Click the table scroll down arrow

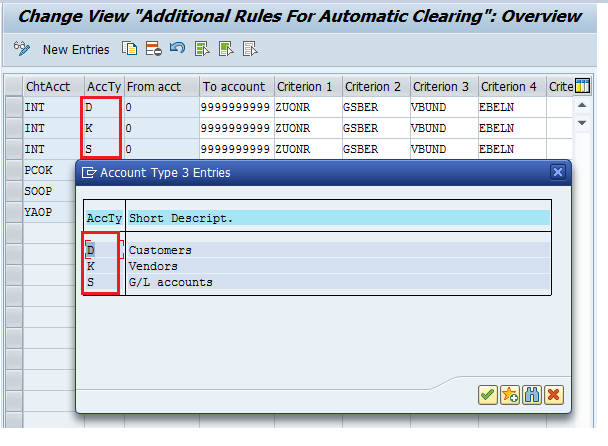pyautogui.click(x=582, y=123)
